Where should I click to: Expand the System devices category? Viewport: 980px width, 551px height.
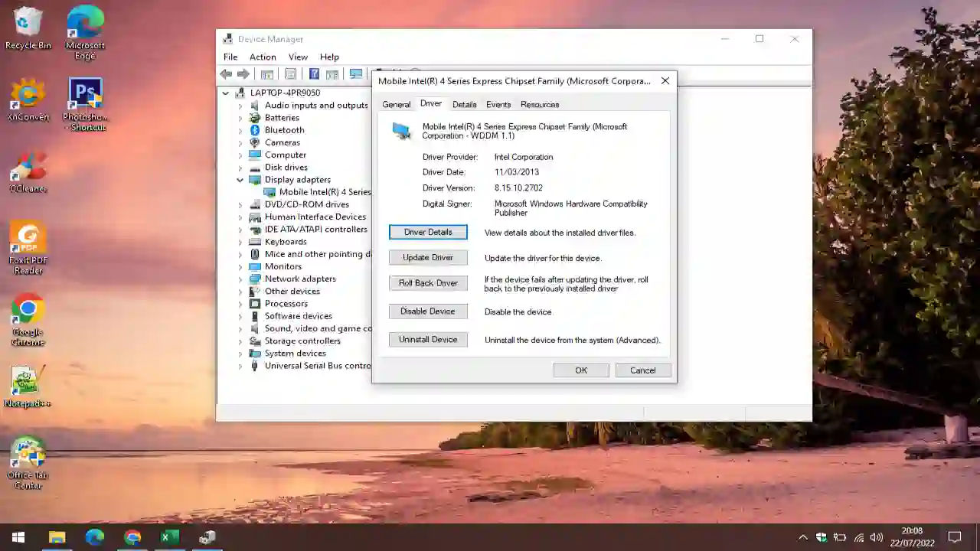240,354
